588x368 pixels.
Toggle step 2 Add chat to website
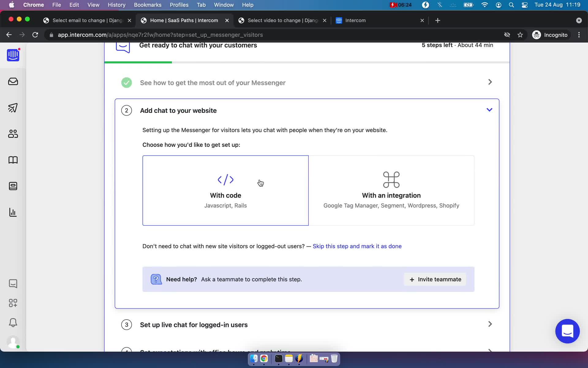pos(489,110)
